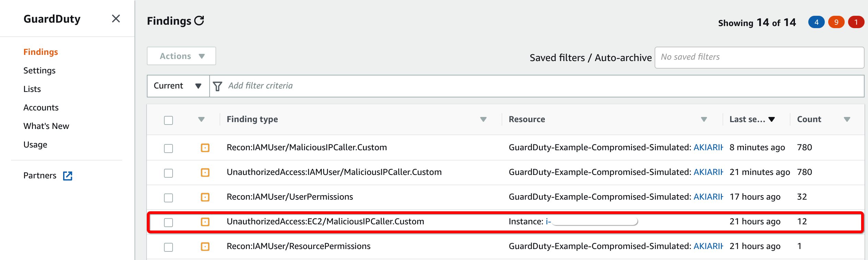Toggle the select-all findings checkbox
Image resolution: width=868 pixels, height=260 pixels.
click(168, 120)
